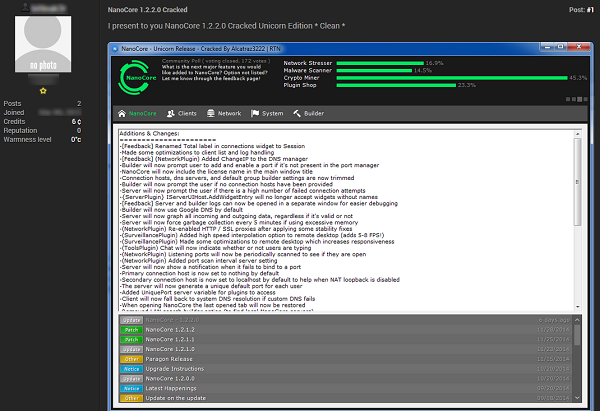Click the System flag icon
Image resolution: width=600 pixels, height=411 pixels.
255,113
